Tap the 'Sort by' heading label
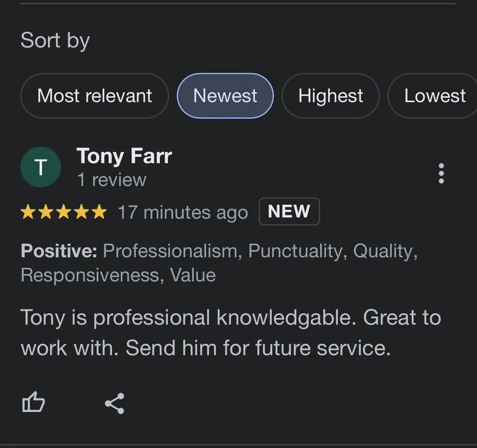 pos(55,41)
